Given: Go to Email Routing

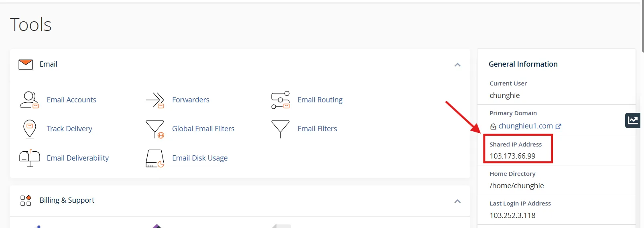Looking at the screenshot, I should (320, 100).
